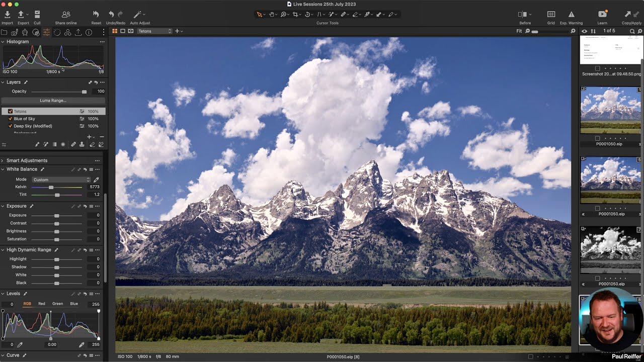The height and width of the screenshot is (362, 644).
Task: Open White Balance Mode Custom dropdown
Action: point(61,179)
